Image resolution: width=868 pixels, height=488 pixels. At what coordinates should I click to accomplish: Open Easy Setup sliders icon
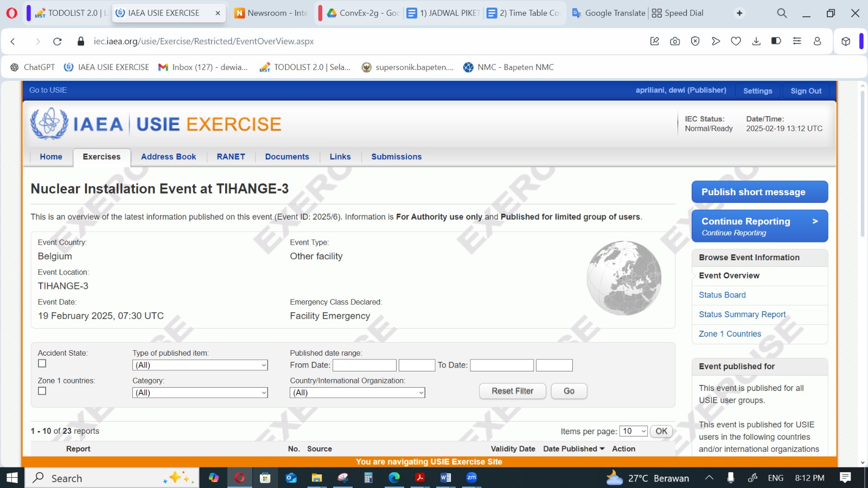tap(797, 41)
